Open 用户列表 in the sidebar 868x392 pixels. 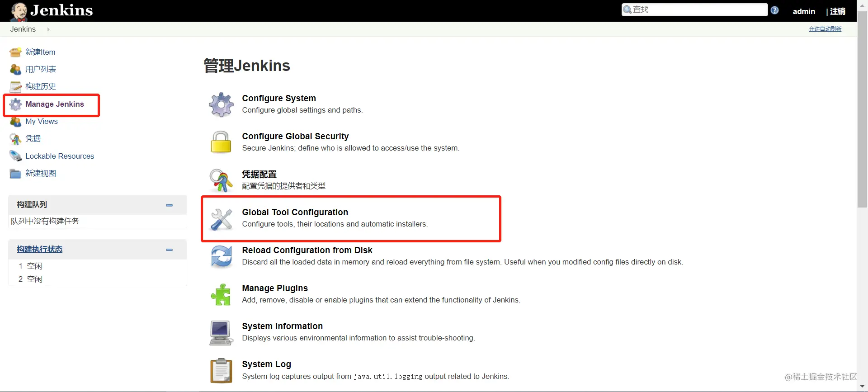[x=41, y=69]
